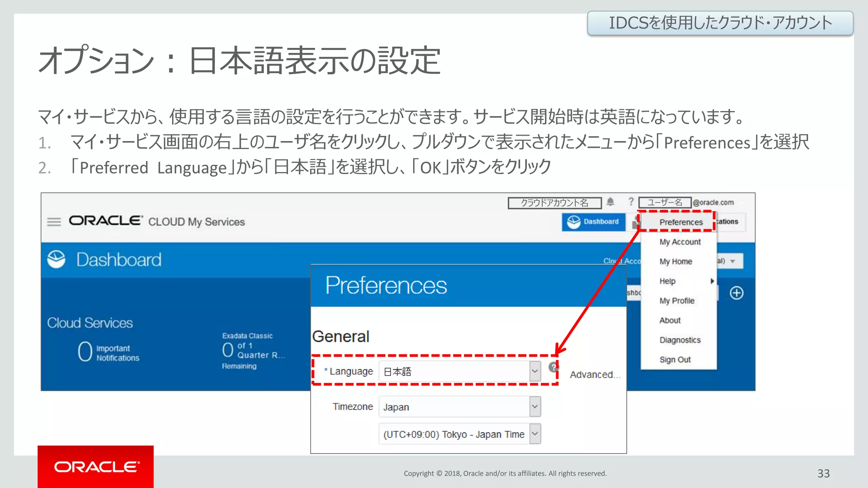Open the Language dropdown showing 日本語
868x488 pixels.
(x=460, y=372)
